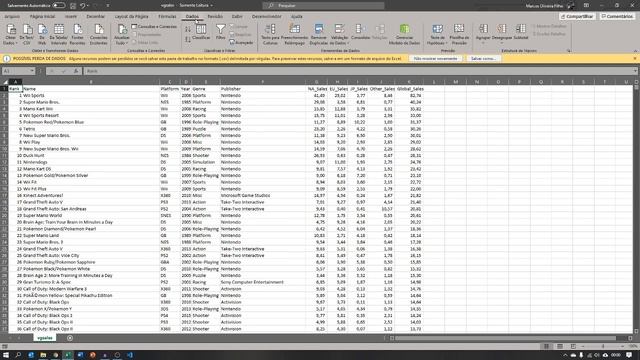640x360 pixels.
Task: Open Texto para Colunas
Action: [270, 35]
